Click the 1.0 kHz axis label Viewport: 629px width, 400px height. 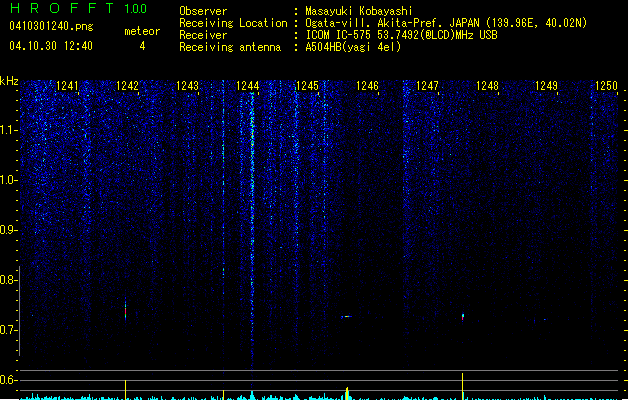8,180
